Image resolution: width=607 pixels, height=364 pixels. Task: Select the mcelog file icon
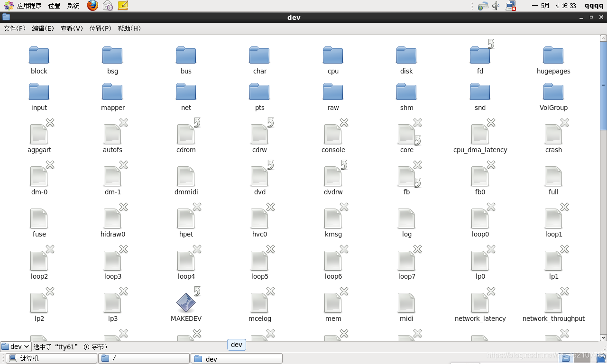coord(259,303)
